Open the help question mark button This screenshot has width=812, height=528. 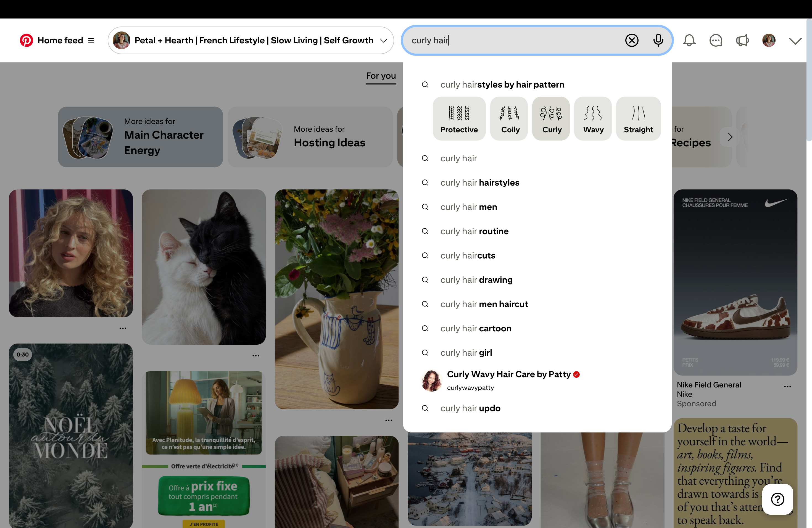[777, 499]
